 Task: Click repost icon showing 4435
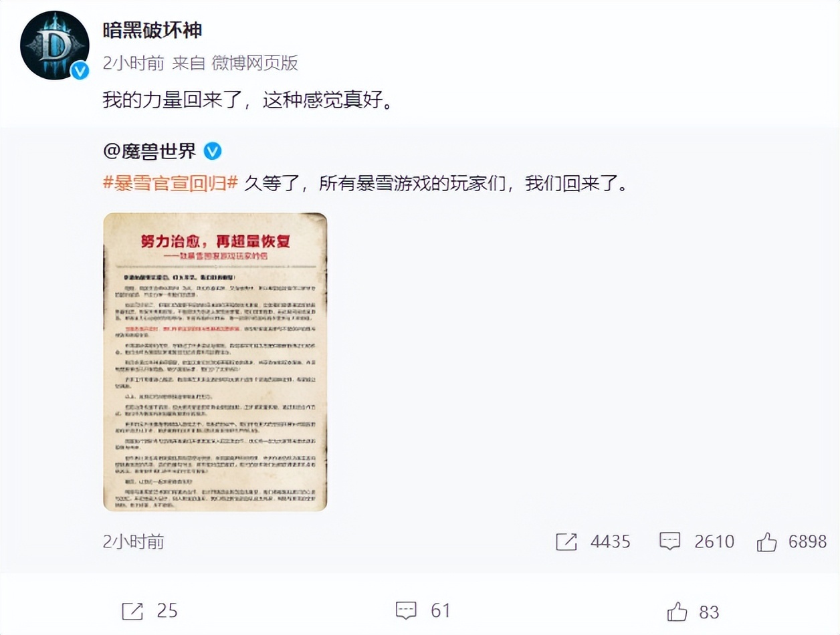(566, 541)
